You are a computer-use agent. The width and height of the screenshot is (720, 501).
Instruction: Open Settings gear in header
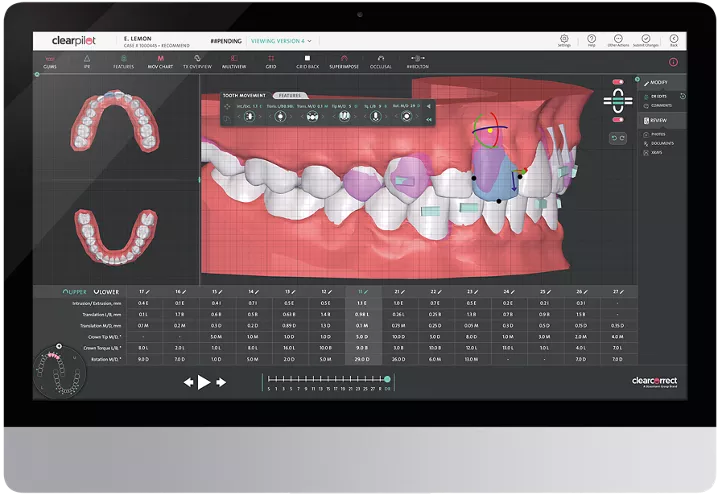tap(564, 41)
